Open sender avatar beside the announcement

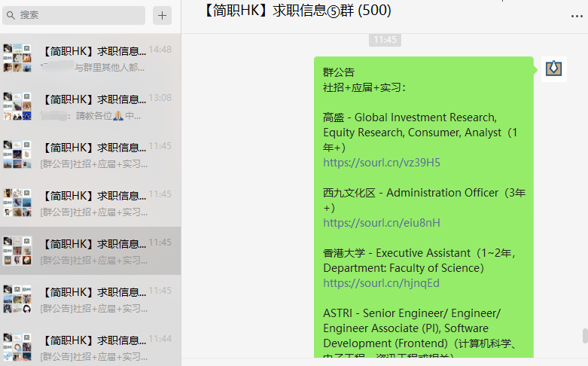[x=553, y=69]
